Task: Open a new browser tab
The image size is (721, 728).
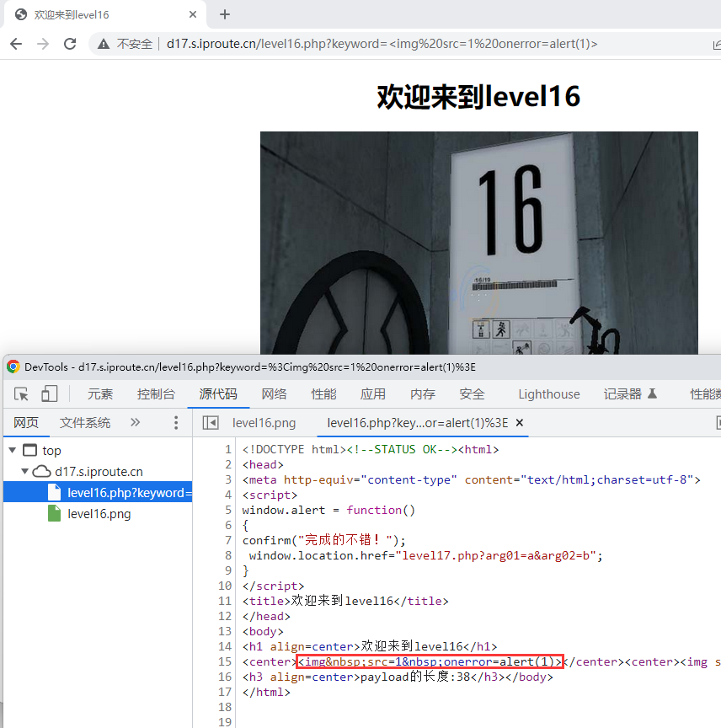Action: point(225,14)
